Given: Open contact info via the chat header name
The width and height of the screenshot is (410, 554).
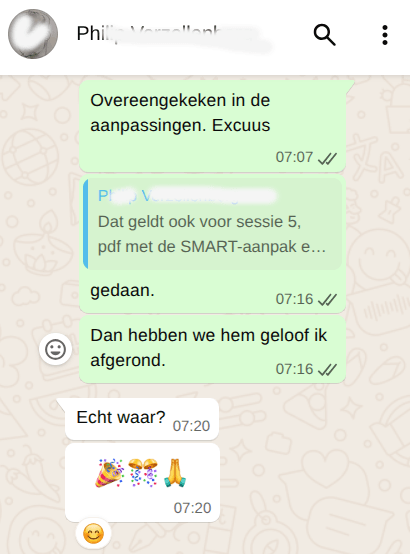Looking at the screenshot, I should (174, 34).
